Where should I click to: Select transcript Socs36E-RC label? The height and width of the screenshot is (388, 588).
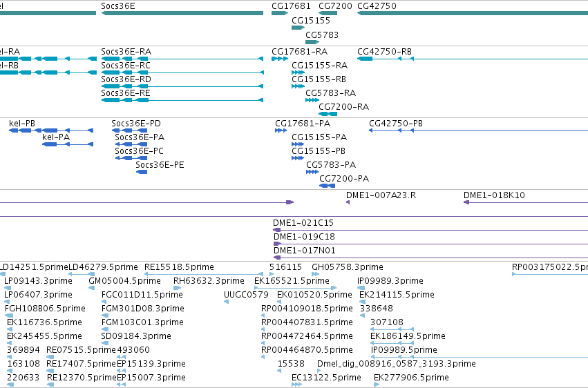pyautogui.click(x=126, y=66)
